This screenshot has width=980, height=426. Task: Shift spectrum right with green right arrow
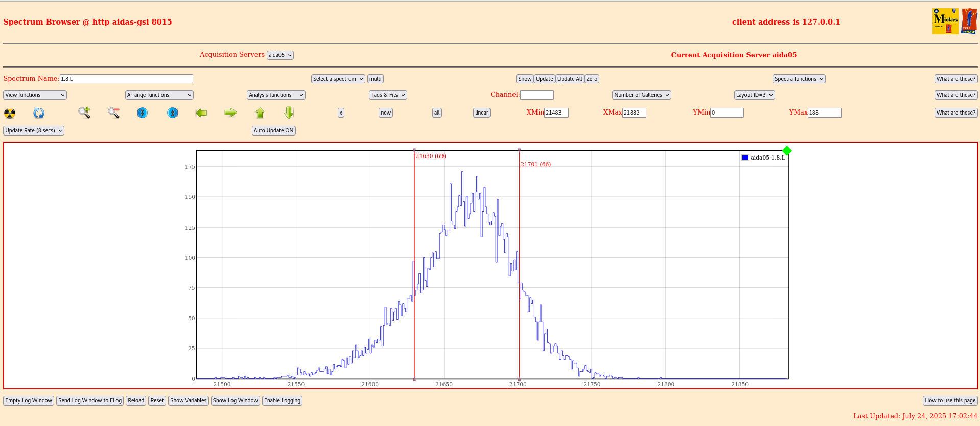[230, 113]
